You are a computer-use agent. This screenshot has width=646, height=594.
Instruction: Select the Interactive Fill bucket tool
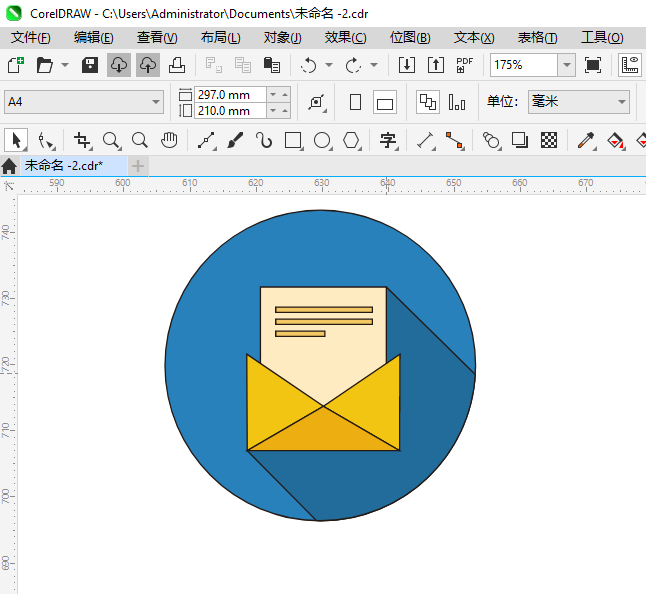(x=616, y=140)
